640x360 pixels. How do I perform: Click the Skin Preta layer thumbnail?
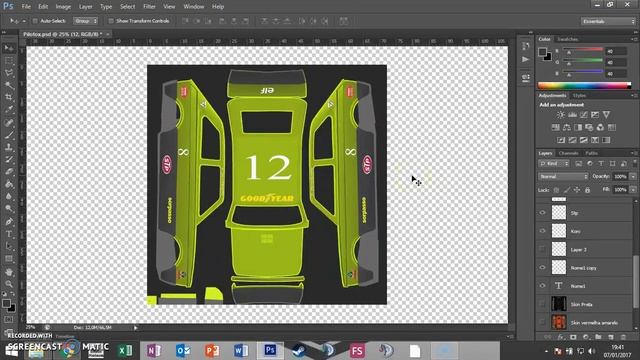559,304
